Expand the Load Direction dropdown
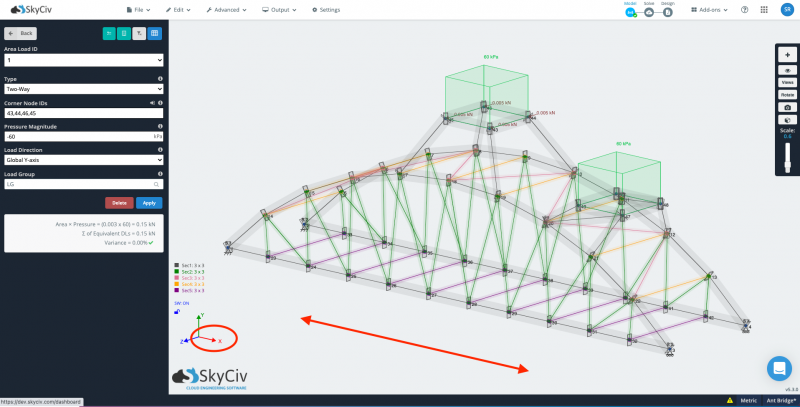This screenshot has width=800, height=407. tap(83, 159)
